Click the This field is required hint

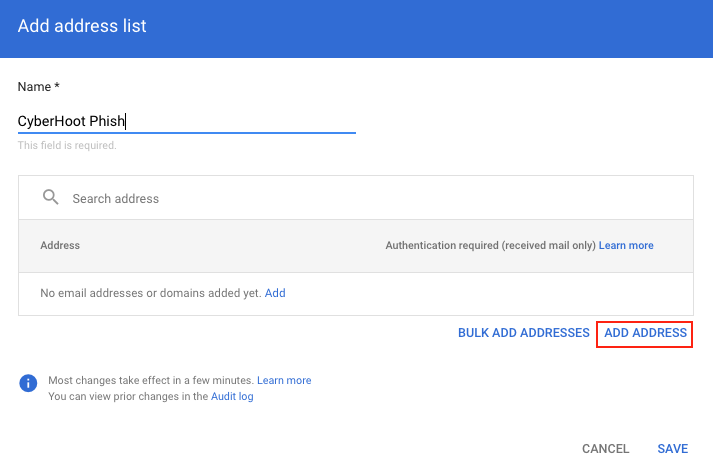67,146
